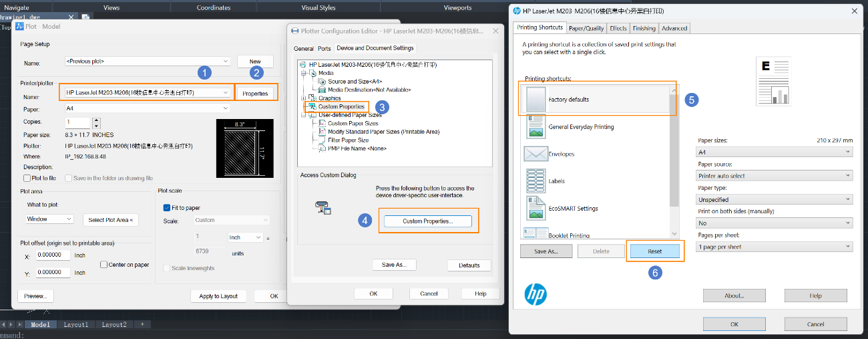Open the Paper type dropdown
This screenshot has width=868, height=339.
click(847, 199)
